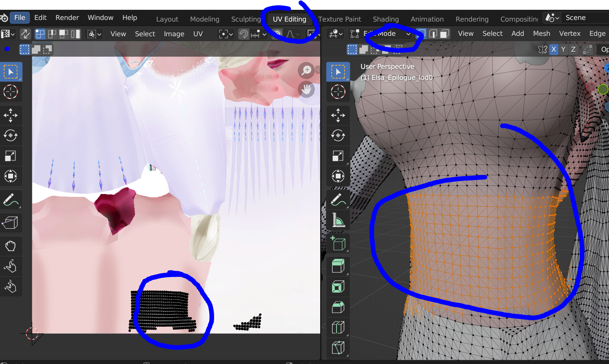The image size is (609, 364).
Task: Toggle Z axis mirror
Action: (x=573, y=49)
